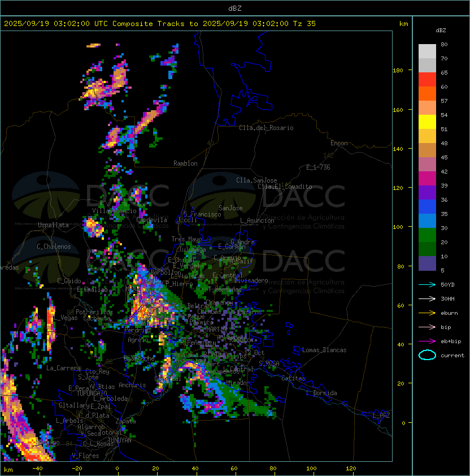Viewport: 470px width, 476px height.
Task: Click the yellow eburn arrow icon
Action: pyautogui.click(x=427, y=313)
